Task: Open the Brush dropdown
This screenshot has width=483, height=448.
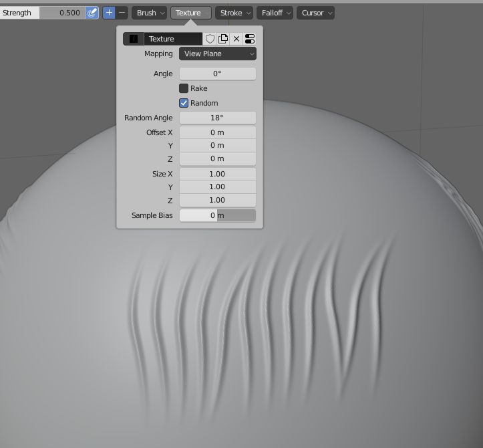Action: pyautogui.click(x=150, y=13)
